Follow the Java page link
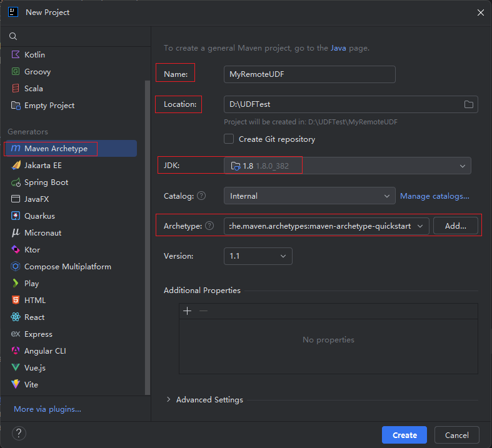 [x=338, y=48]
